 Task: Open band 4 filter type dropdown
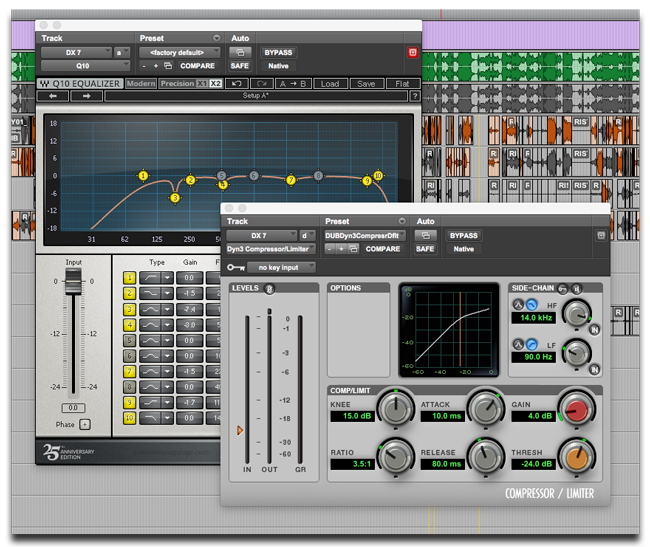(167, 325)
